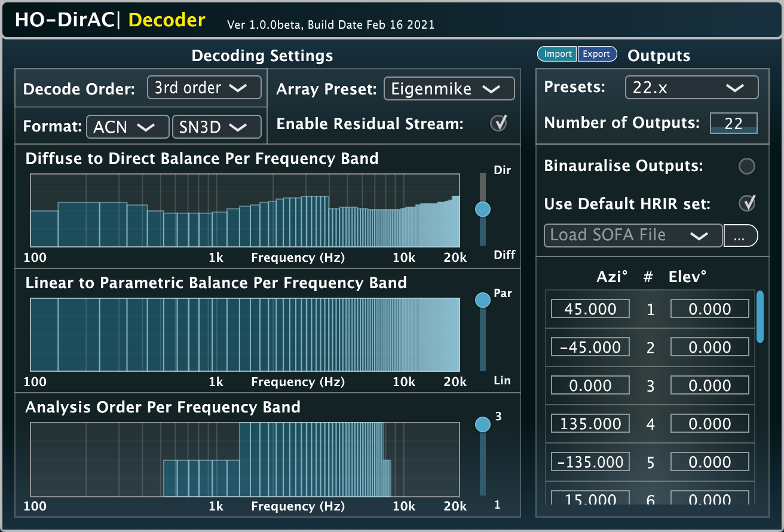Uncheck Use Default HRIR set

point(747,203)
